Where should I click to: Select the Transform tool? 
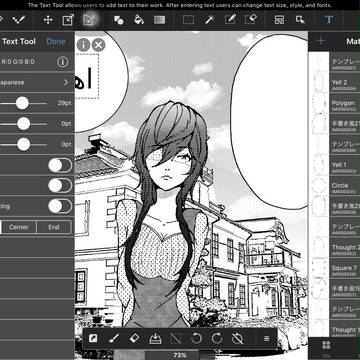[68, 20]
